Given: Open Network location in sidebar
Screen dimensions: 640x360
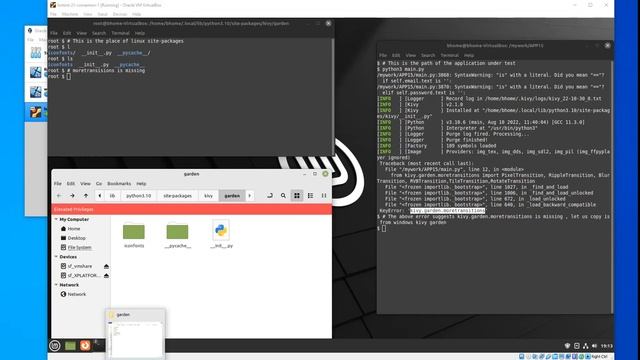Looking at the screenshot, I should point(77,294).
